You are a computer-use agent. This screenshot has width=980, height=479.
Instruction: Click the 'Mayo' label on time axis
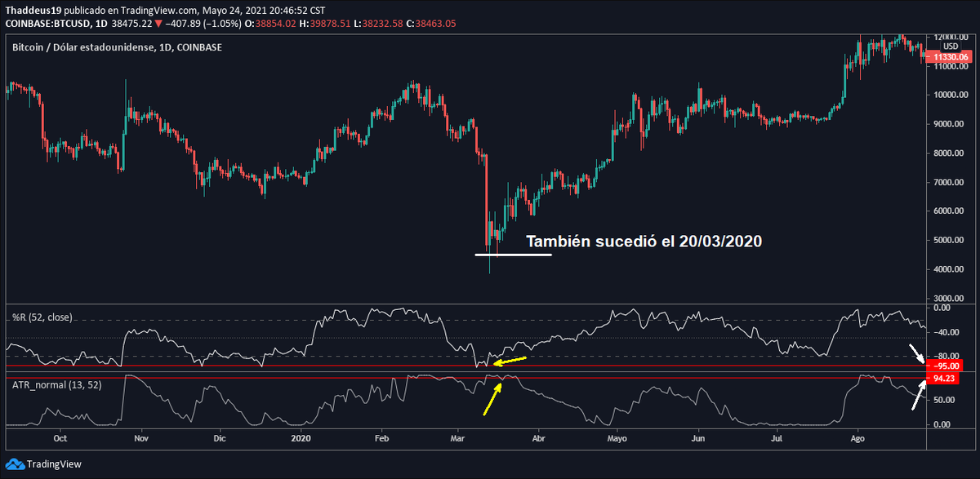coord(617,437)
